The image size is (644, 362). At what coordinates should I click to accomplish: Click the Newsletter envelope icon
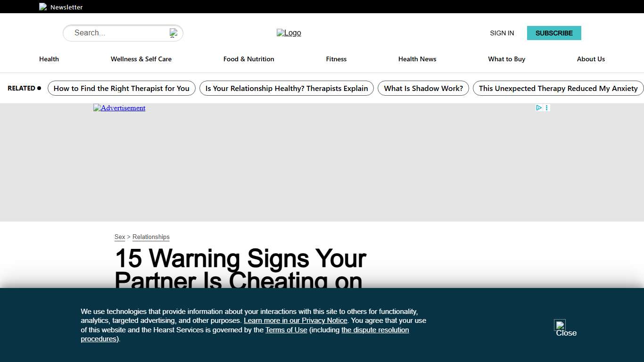tap(43, 7)
